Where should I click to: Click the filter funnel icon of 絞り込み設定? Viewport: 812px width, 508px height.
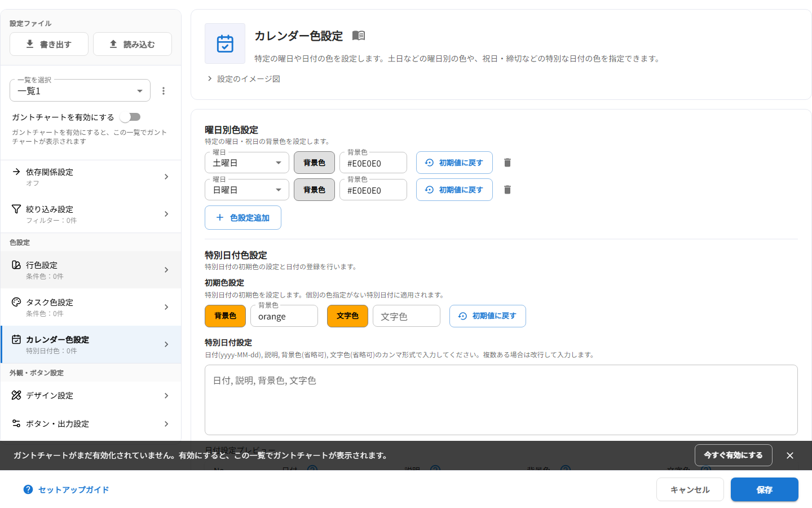tap(16, 209)
